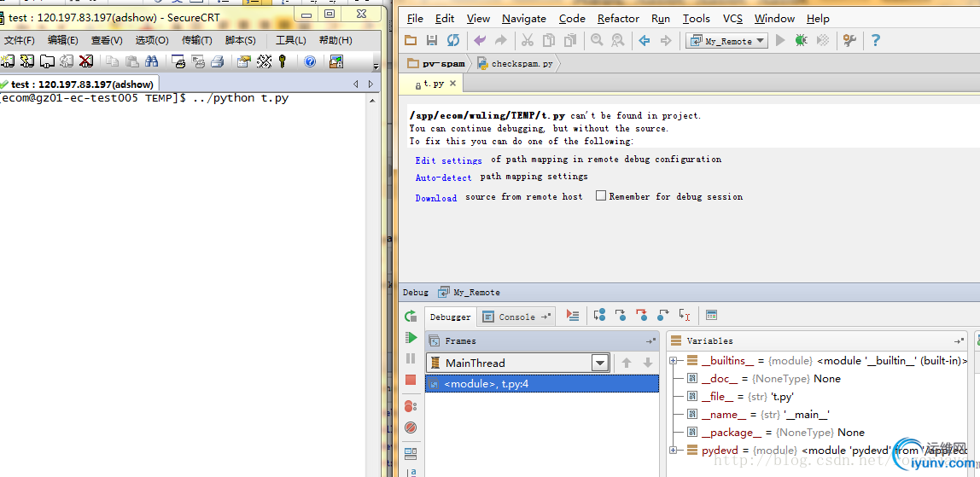Screen dimensions: 980x477
Task: Click the checkspam.py breadcrumb
Action: click(x=515, y=63)
